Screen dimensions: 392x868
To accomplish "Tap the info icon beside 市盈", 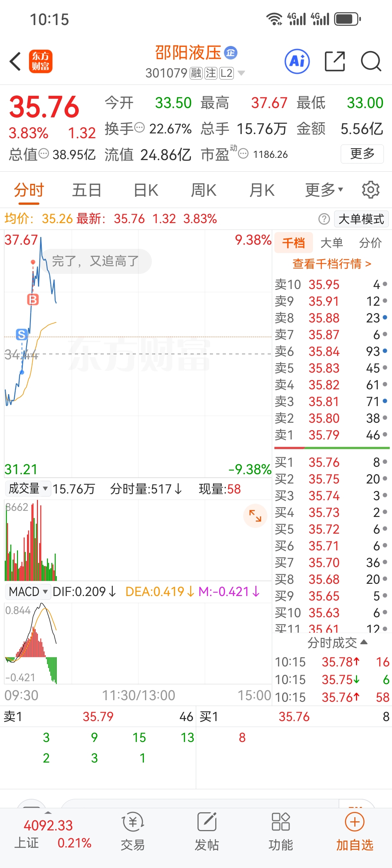I will [243, 154].
